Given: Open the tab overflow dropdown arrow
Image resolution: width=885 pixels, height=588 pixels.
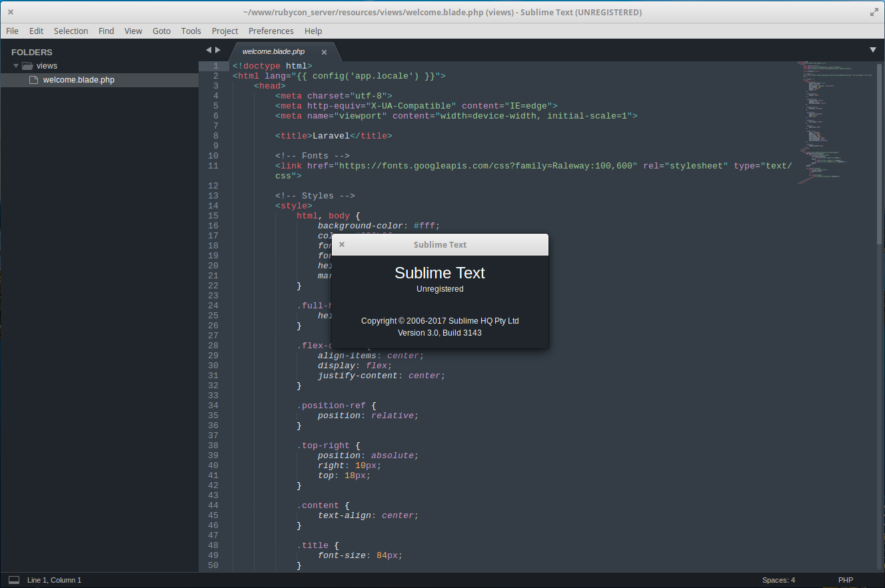Looking at the screenshot, I should (873, 50).
